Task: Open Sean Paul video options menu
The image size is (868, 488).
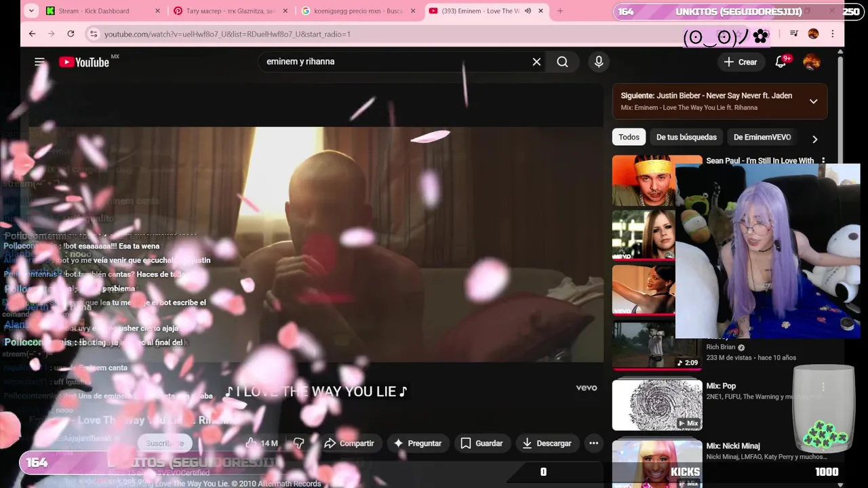Action: [823, 161]
